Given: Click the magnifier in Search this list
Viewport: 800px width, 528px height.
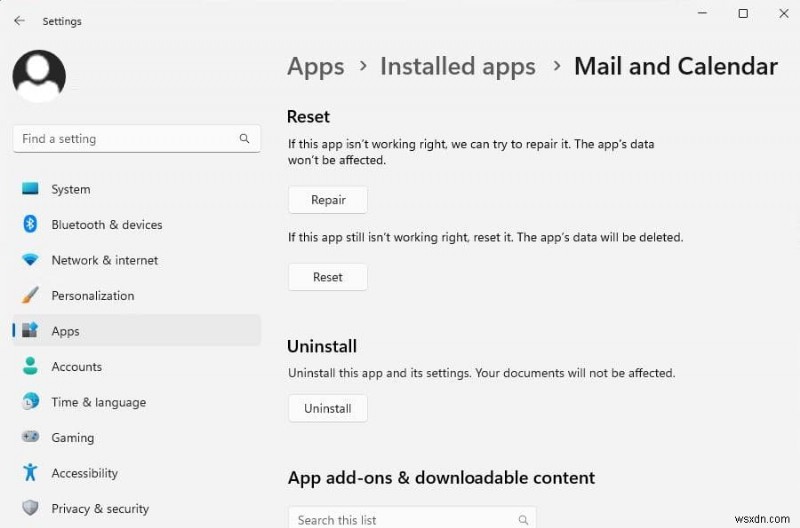Looking at the screenshot, I should (523, 519).
